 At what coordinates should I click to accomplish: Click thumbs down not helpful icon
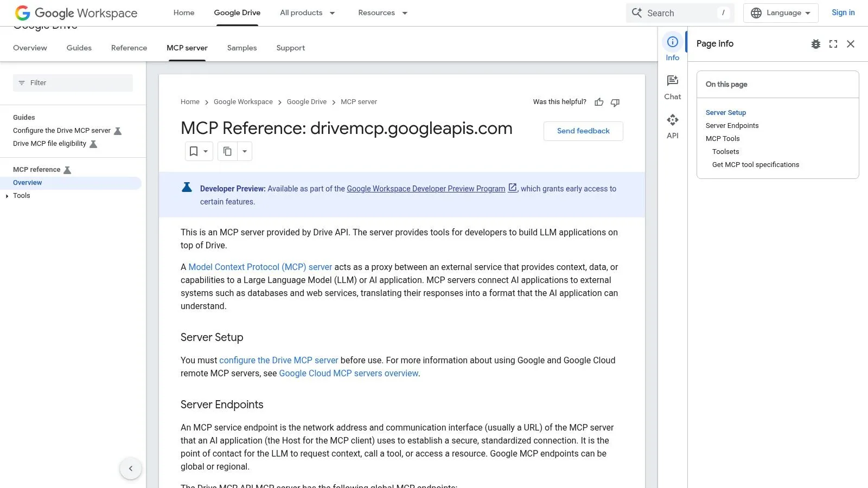(x=615, y=102)
